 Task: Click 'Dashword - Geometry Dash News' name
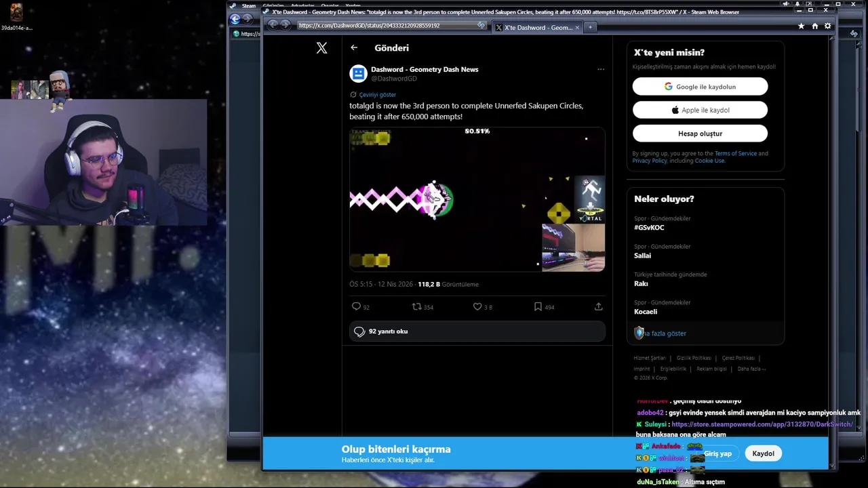425,69
